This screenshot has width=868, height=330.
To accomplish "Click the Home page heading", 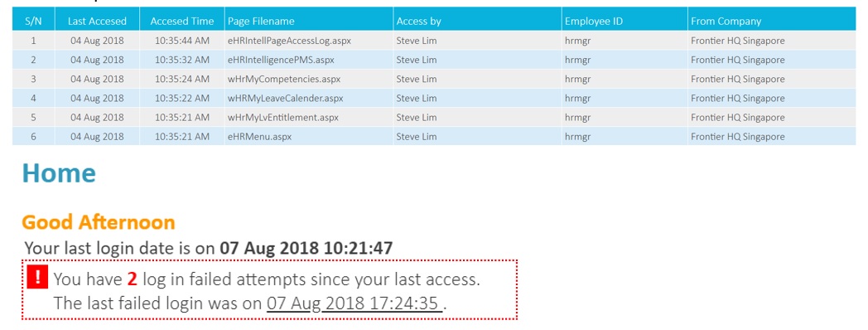I will tap(59, 173).
